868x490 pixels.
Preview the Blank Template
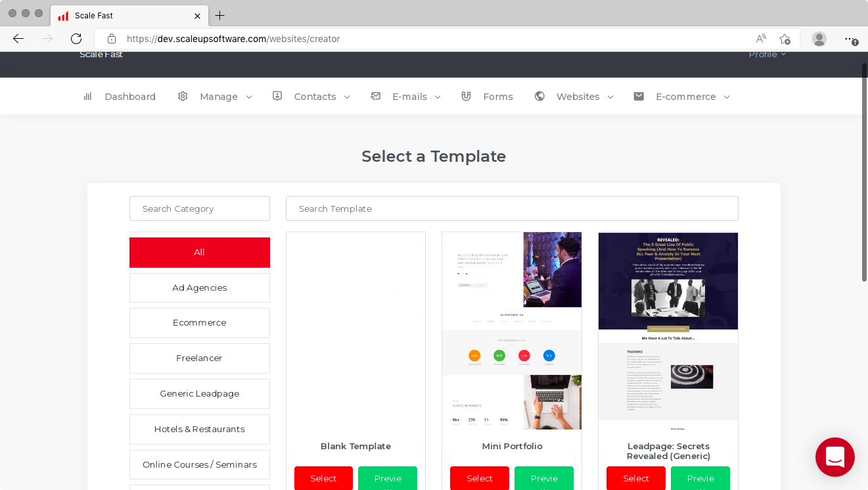[388, 478]
